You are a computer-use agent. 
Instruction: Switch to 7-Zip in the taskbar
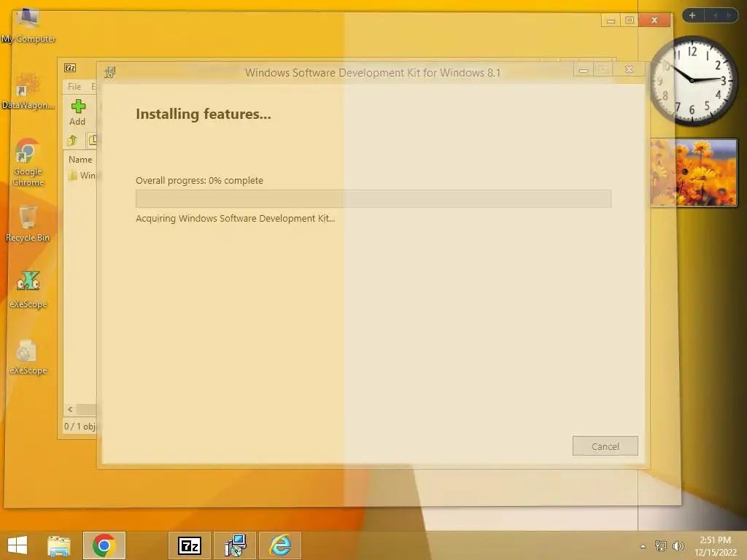coord(190,545)
